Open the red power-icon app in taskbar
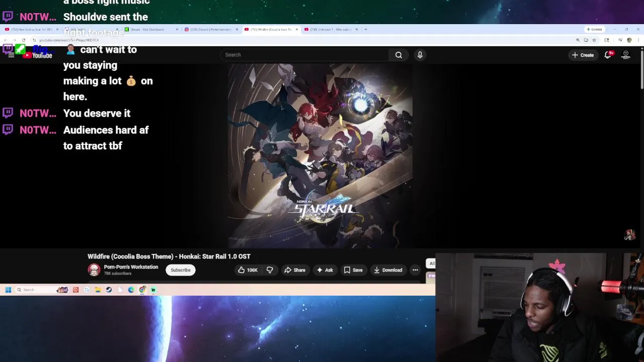 75,290
